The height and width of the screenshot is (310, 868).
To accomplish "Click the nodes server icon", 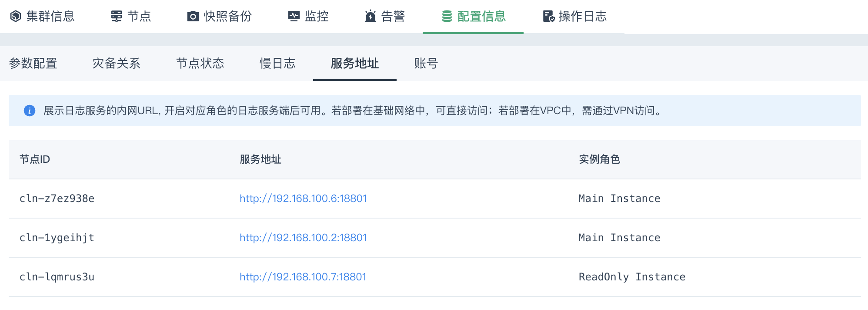I will 117,17.
